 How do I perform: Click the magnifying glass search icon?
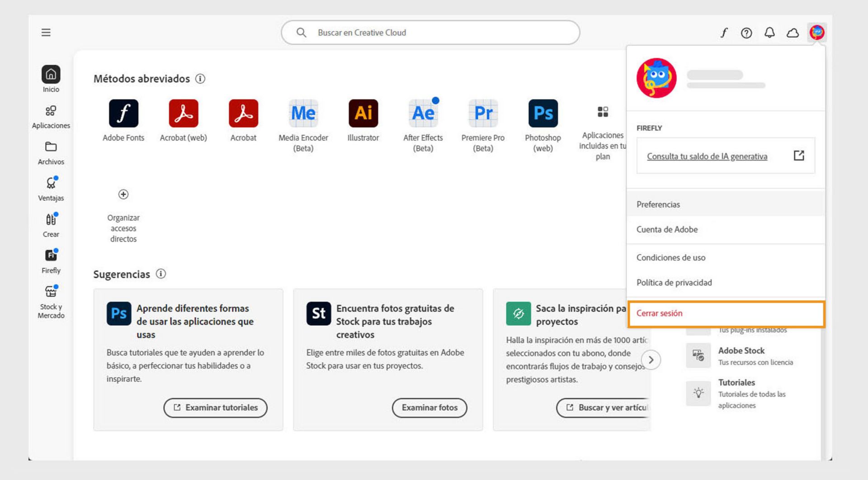pos(301,33)
